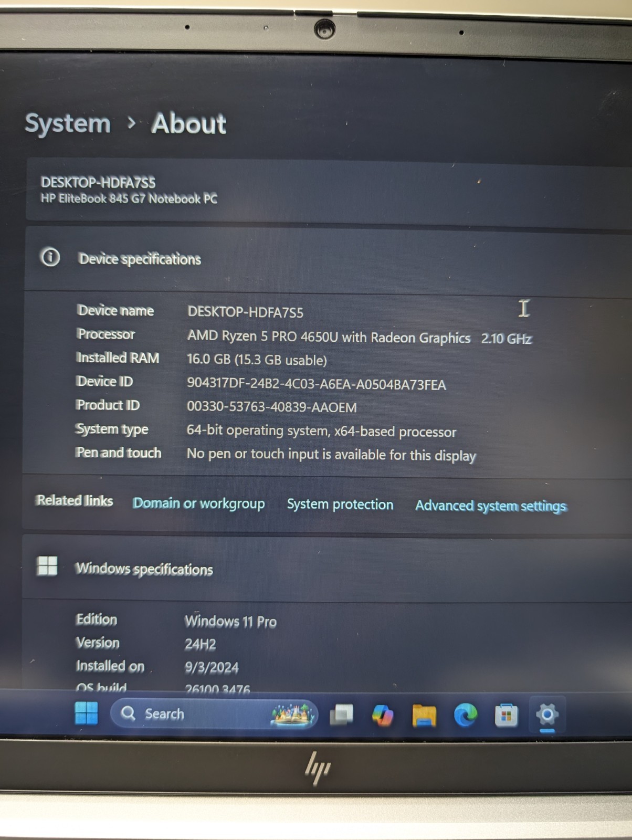Image resolution: width=632 pixels, height=840 pixels.
Task: Click the info icon beside Device specifications
Action: coord(50,257)
